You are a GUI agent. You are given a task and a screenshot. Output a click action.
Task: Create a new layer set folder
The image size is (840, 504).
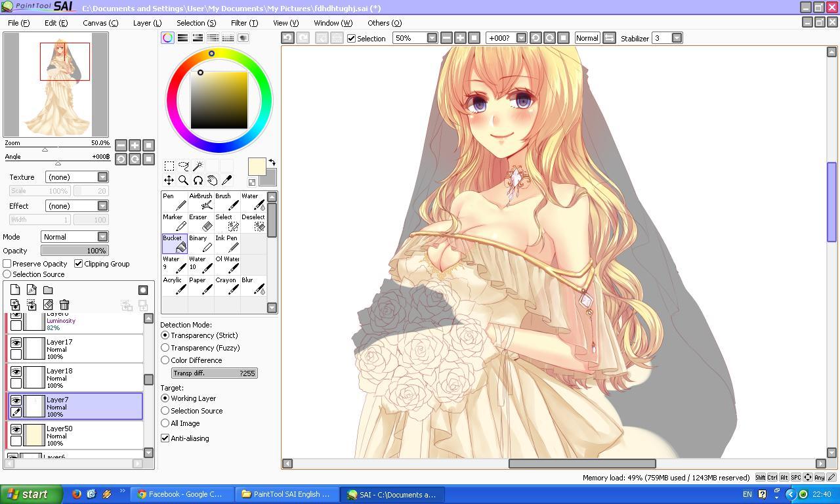(x=48, y=290)
